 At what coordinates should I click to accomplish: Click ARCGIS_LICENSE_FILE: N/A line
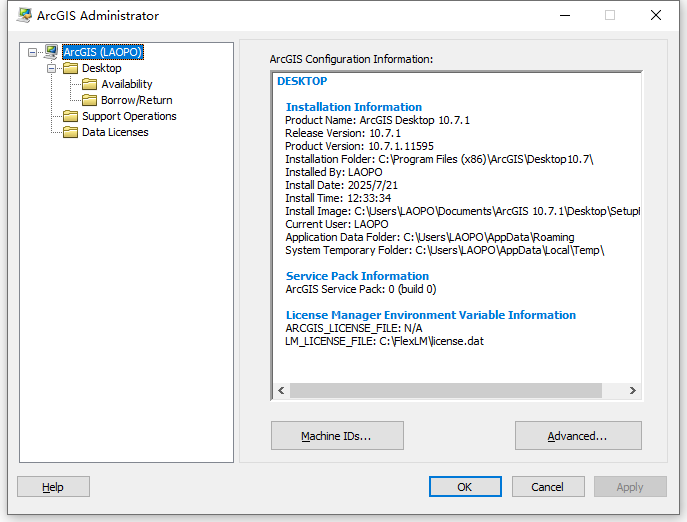[x=354, y=328]
